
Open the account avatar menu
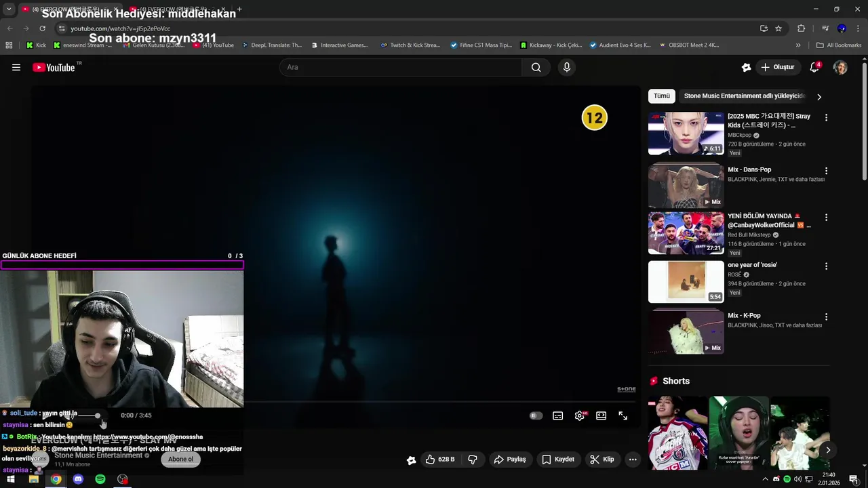840,67
